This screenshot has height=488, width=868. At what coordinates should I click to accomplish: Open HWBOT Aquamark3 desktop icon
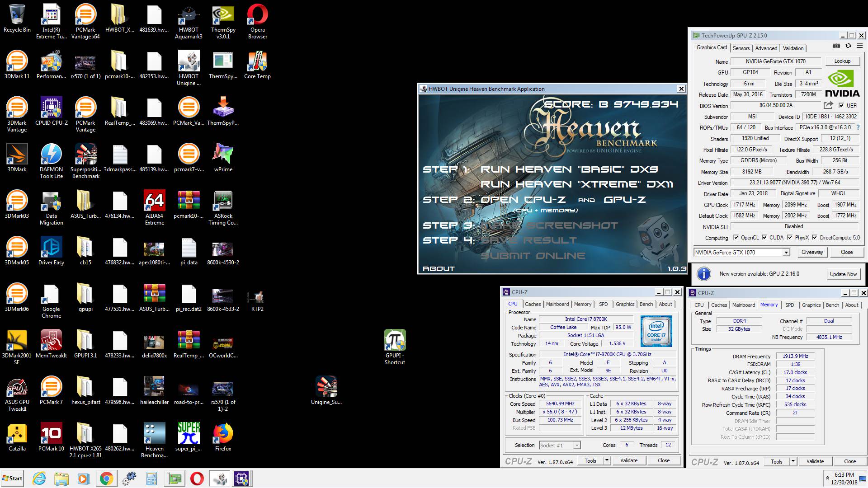(189, 21)
